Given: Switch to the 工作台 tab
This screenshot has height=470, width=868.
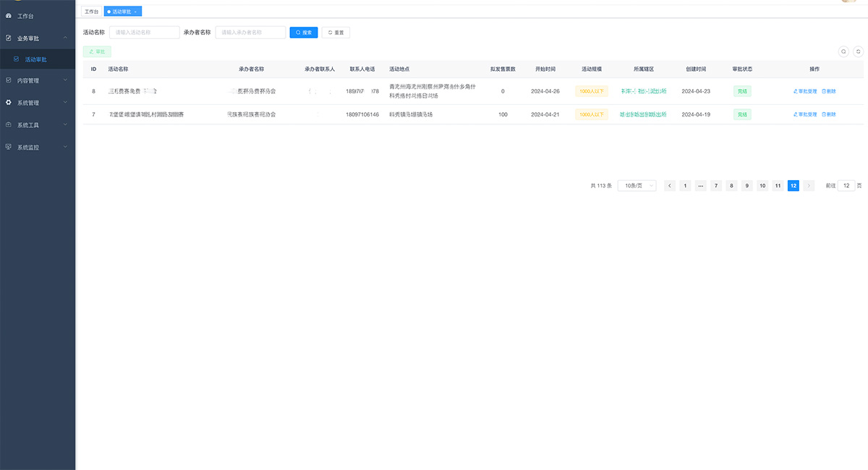Looking at the screenshot, I should pyautogui.click(x=91, y=12).
